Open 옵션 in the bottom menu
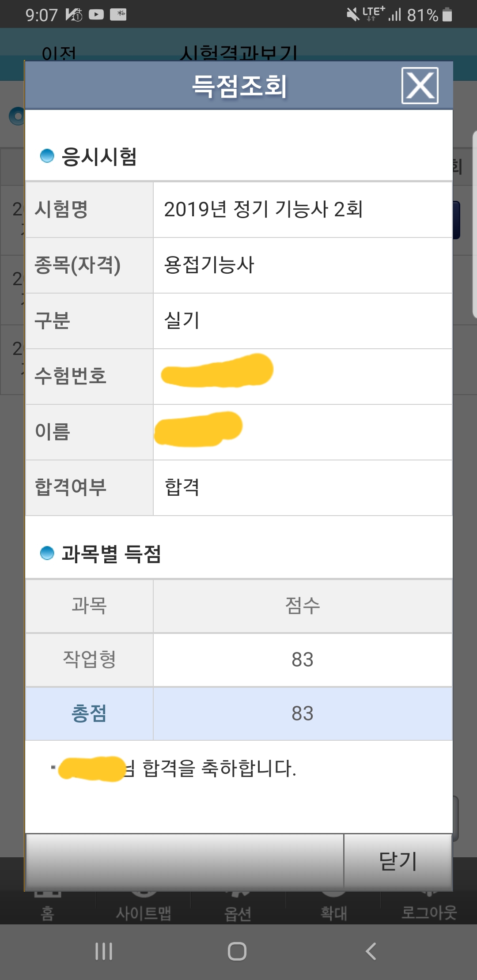This screenshot has height=980, width=477. (238, 912)
